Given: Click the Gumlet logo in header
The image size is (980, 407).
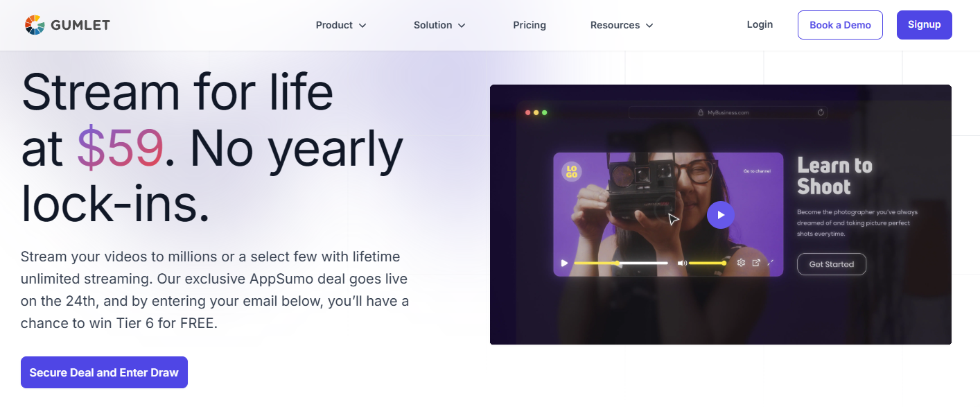Looking at the screenshot, I should (67, 25).
